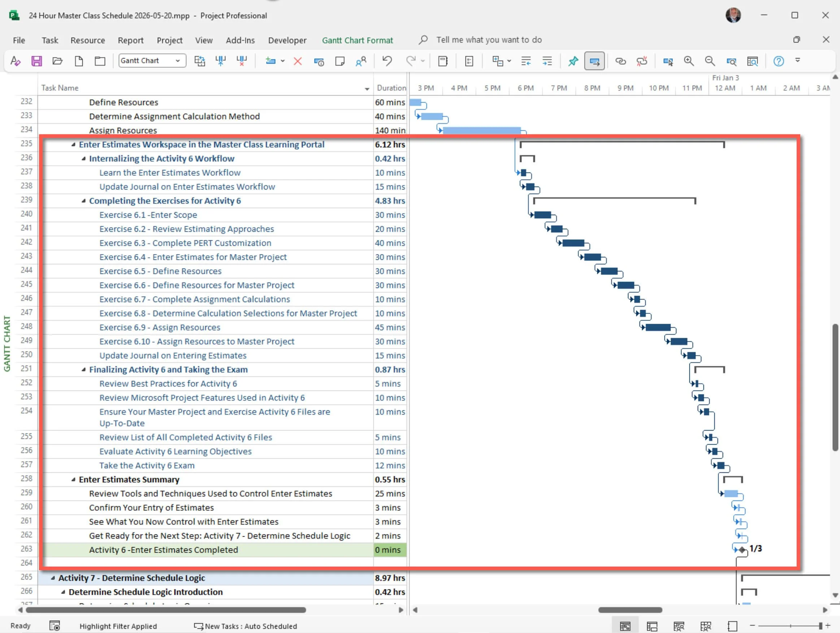Click the vertical scrollbar thumb
The width and height of the screenshot is (840, 633).
[x=835, y=387]
